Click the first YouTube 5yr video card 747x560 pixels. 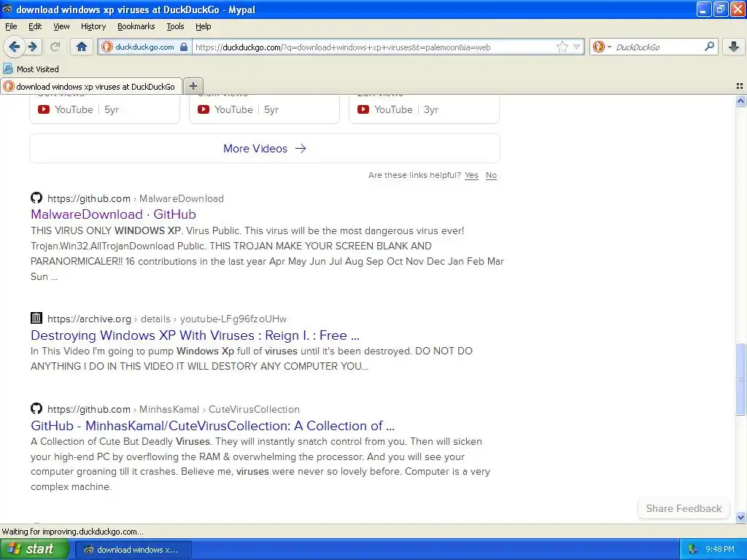105,109
